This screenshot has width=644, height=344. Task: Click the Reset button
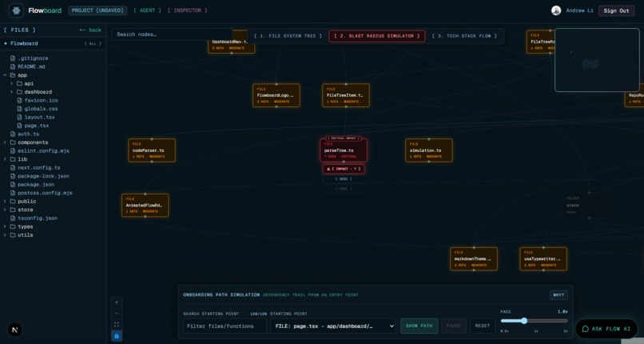tap(482, 326)
